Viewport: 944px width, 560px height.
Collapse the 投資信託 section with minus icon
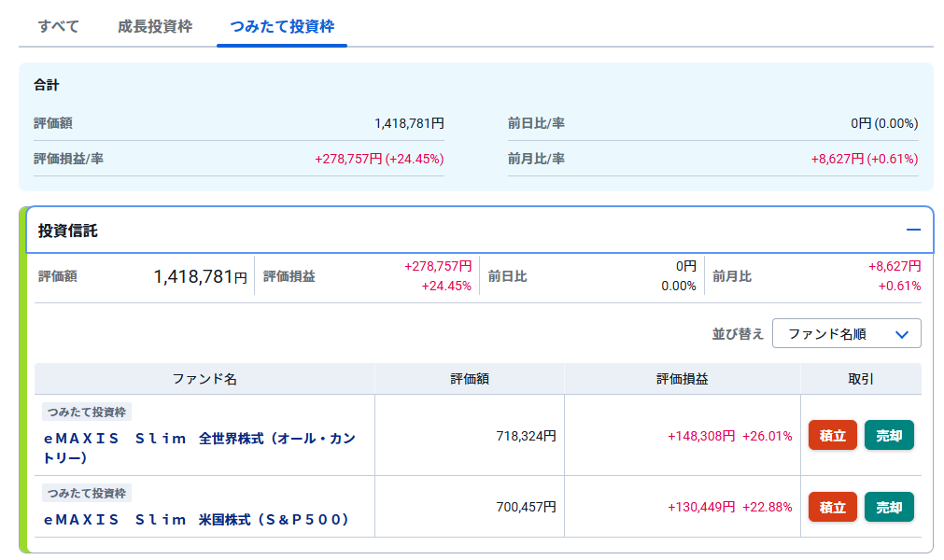tap(912, 231)
